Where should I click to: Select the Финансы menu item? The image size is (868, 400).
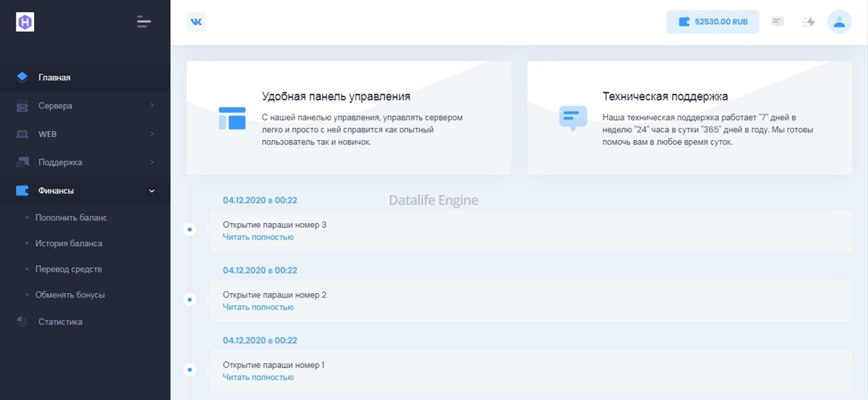point(85,191)
